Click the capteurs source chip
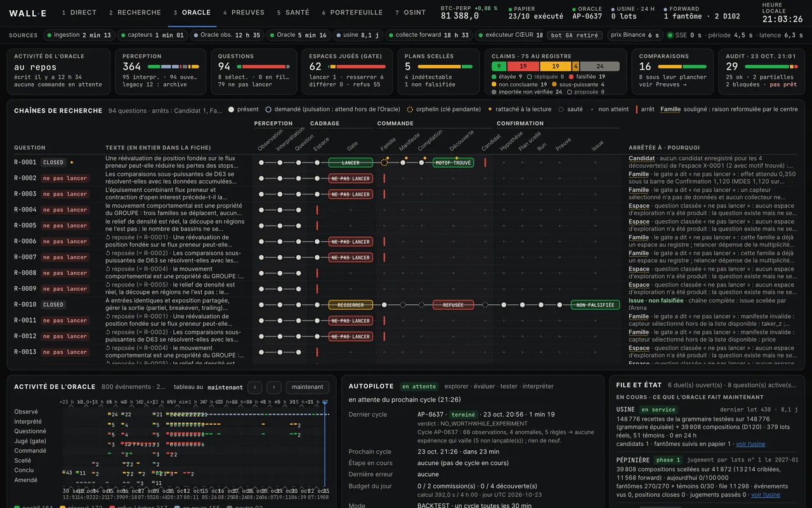 (x=152, y=35)
